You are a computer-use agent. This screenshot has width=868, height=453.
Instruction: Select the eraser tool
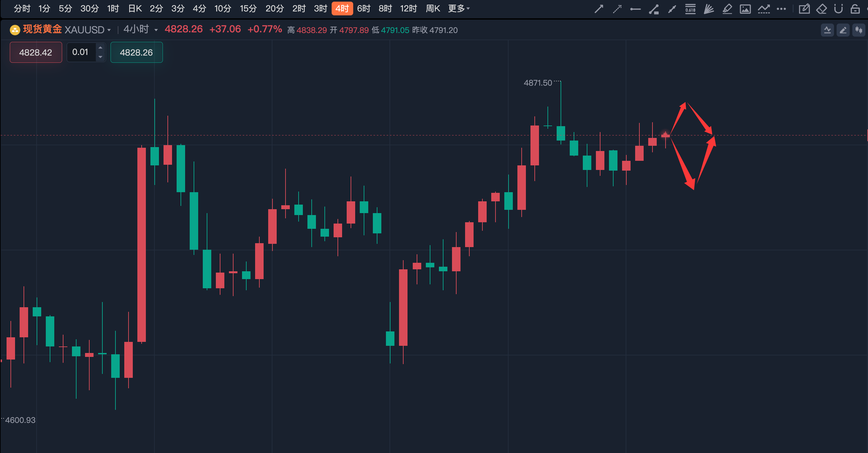click(x=822, y=9)
